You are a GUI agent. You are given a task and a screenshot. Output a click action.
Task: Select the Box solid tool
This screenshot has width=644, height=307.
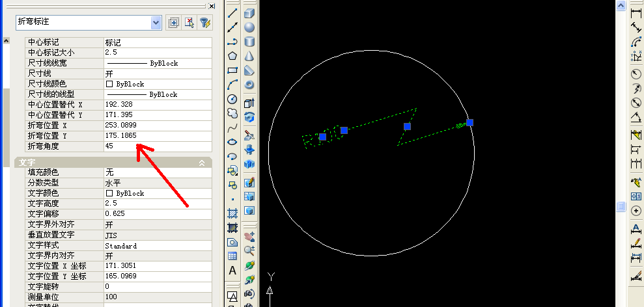(x=249, y=13)
